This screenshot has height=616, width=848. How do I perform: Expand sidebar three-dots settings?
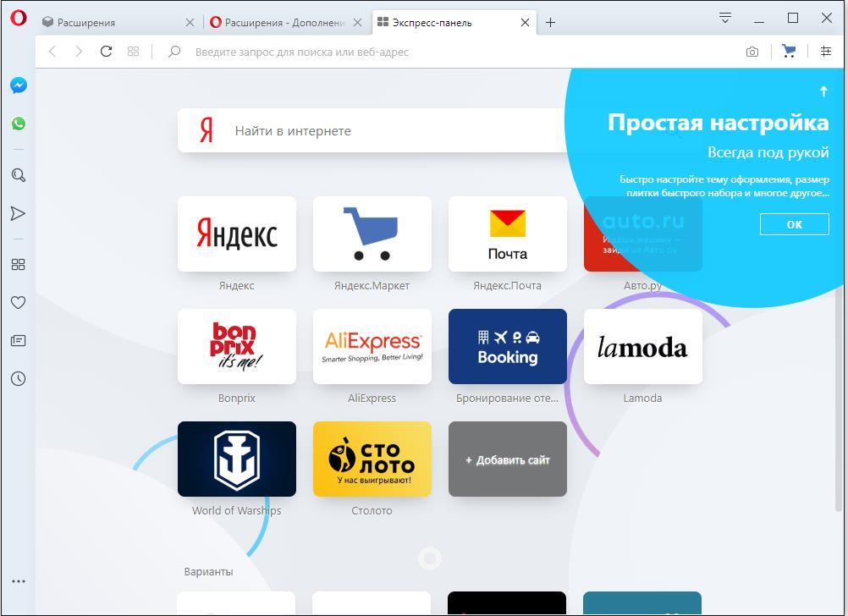pyautogui.click(x=18, y=581)
